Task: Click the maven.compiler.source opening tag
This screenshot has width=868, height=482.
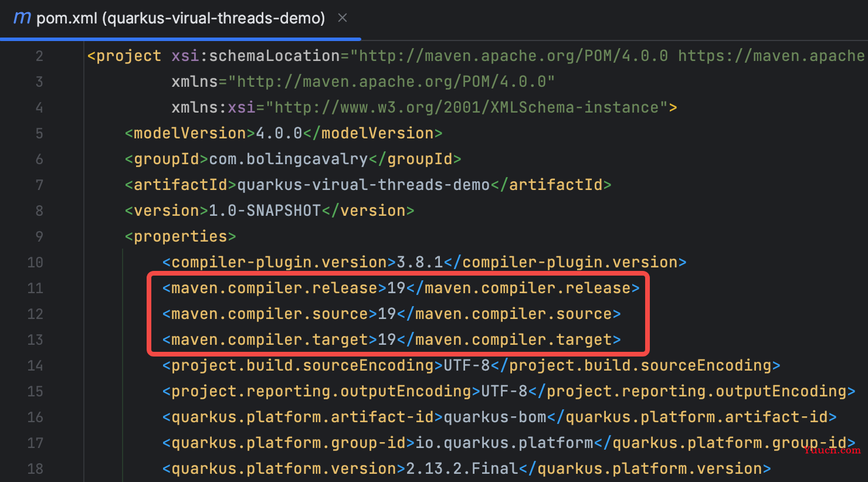Action: pyautogui.click(x=270, y=314)
